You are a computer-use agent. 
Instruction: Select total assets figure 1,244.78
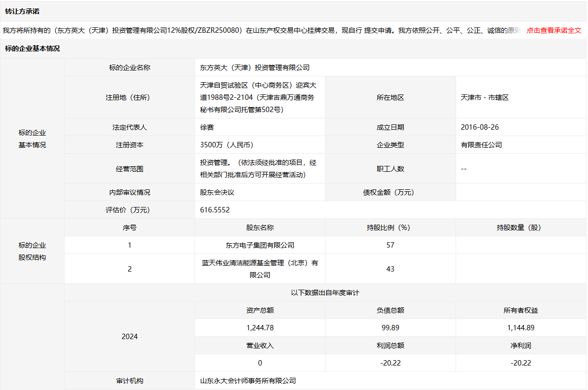point(260,328)
